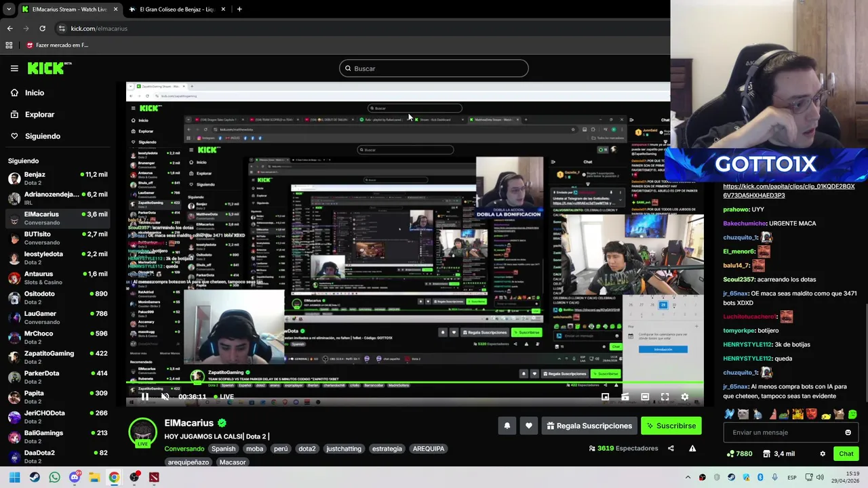
Task: Open the Chrome apps grid shortcut
Action: (x=9, y=45)
